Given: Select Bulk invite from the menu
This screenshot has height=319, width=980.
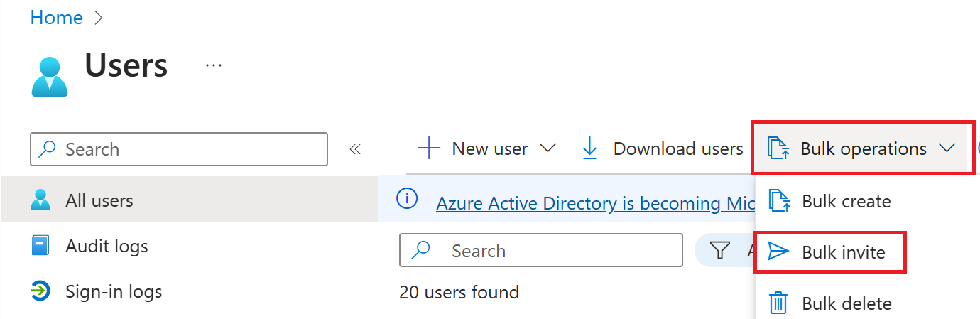Looking at the screenshot, I should 829,252.
